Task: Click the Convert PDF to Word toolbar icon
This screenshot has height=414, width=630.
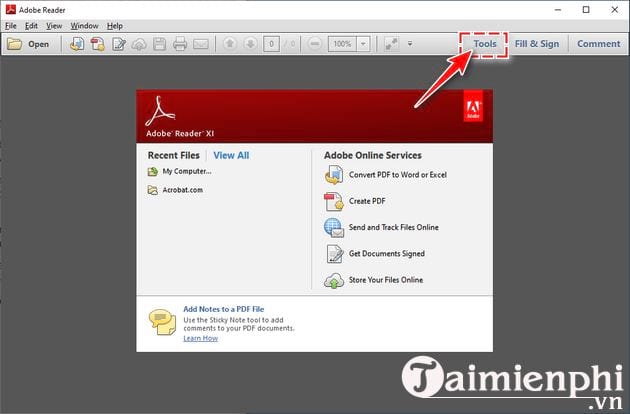Action: (77, 44)
